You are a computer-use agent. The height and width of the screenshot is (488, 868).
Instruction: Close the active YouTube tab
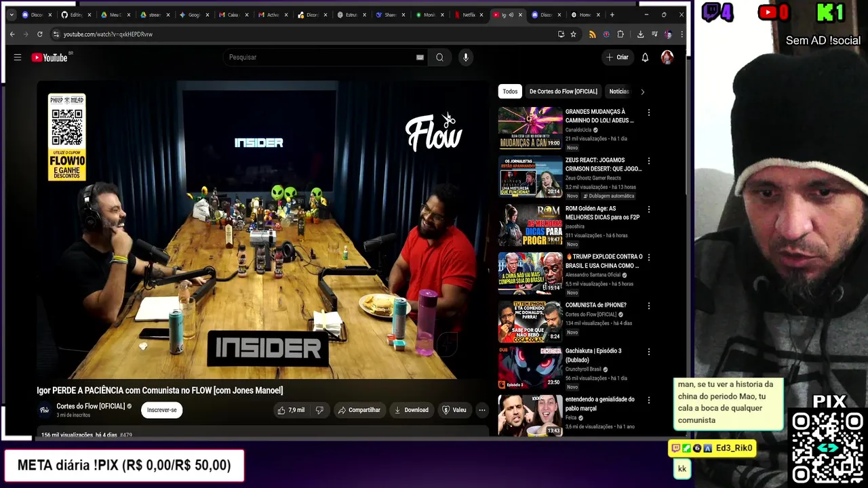(x=520, y=14)
